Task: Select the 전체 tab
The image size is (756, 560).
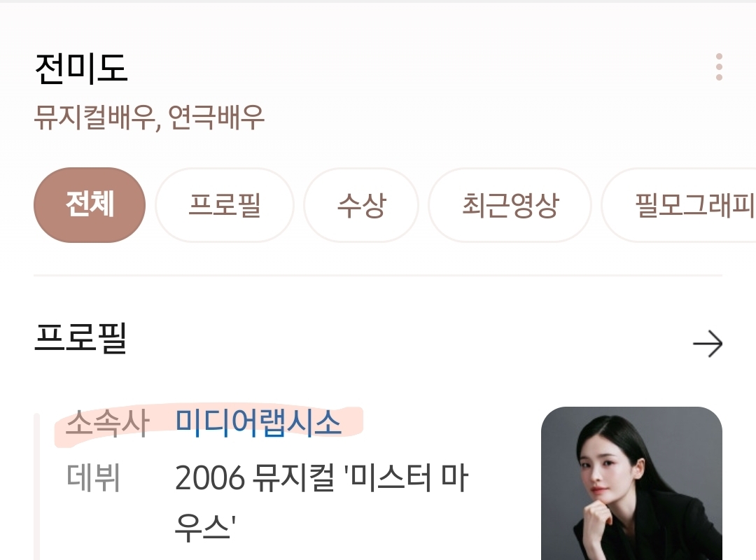Action: [x=90, y=205]
